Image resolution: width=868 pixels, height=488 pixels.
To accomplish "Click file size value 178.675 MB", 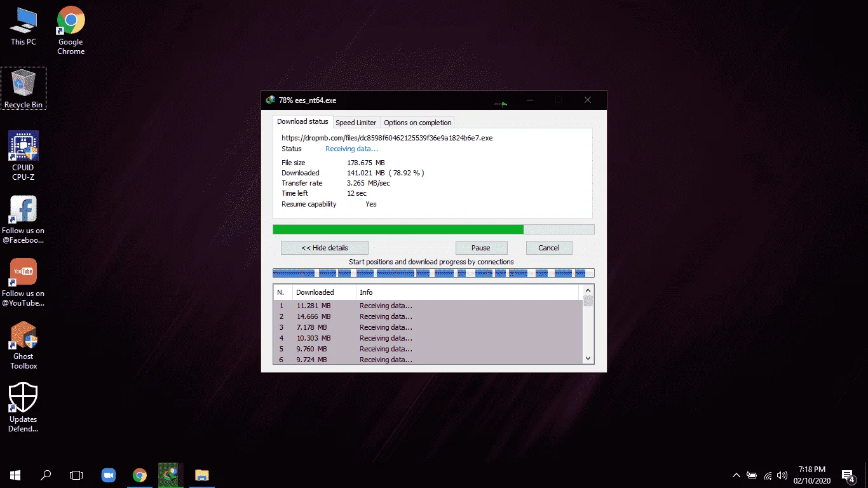I will click(x=366, y=163).
